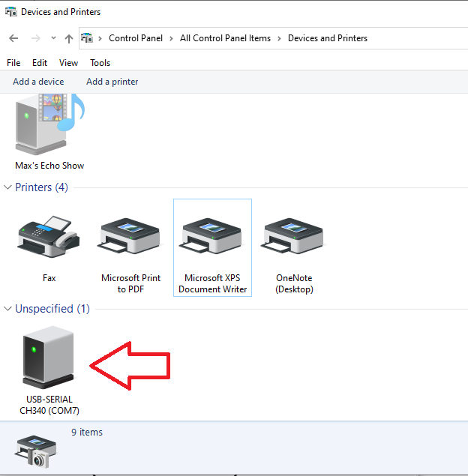Click the Microsoft XPS Document Writer label
This screenshot has width=468, height=476.
point(212,283)
